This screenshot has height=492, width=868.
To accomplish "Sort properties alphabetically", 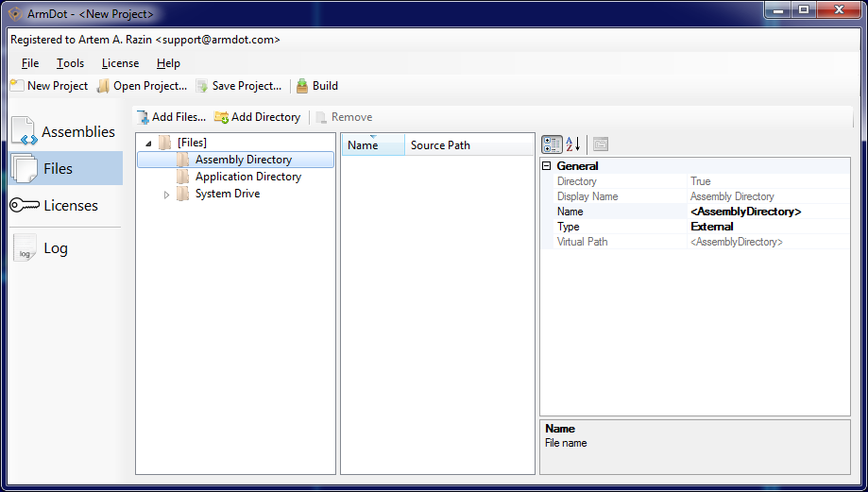I will pos(573,144).
